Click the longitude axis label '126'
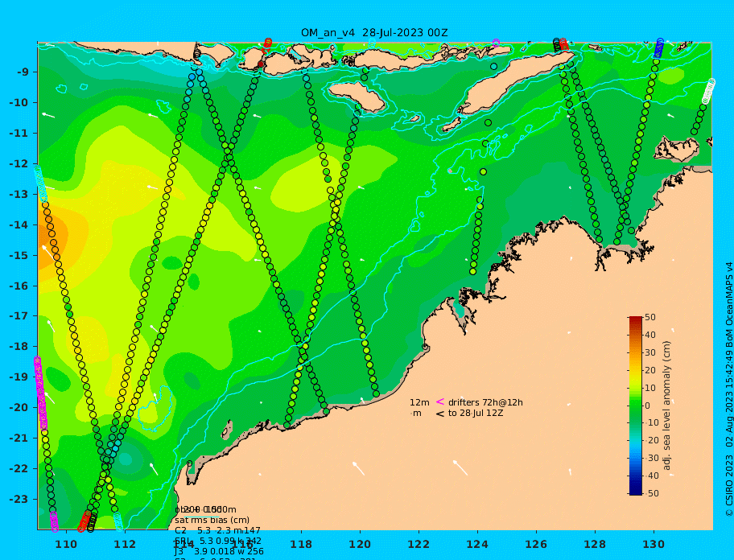The image size is (734, 560). point(536,544)
